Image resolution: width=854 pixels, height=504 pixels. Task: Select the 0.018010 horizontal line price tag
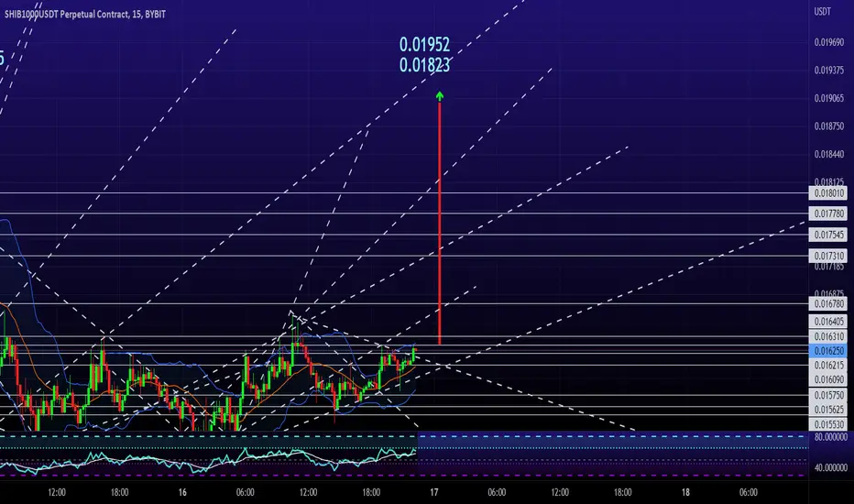[x=827, y=192]
